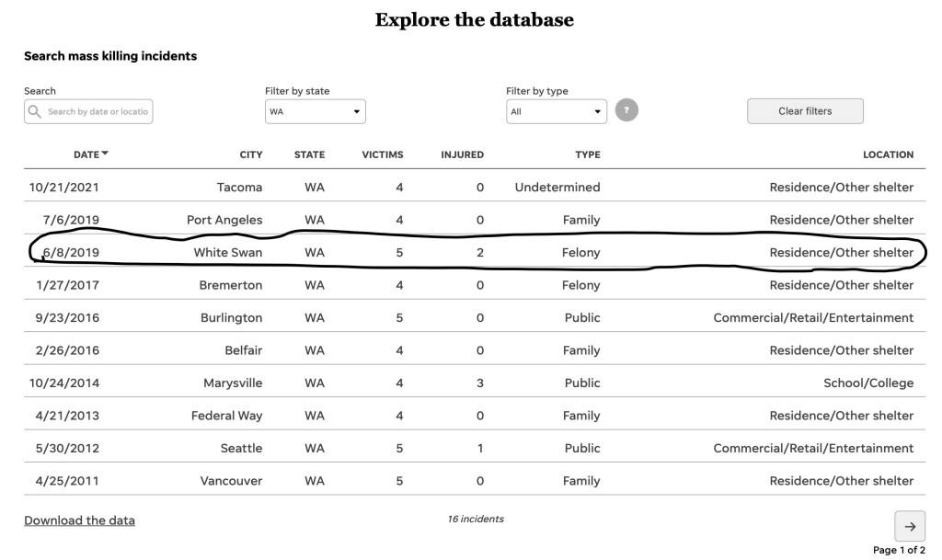The height and width of the screenshot is (560, 942).
Task: Sort by the STATE column header
Action: [309, 154]
